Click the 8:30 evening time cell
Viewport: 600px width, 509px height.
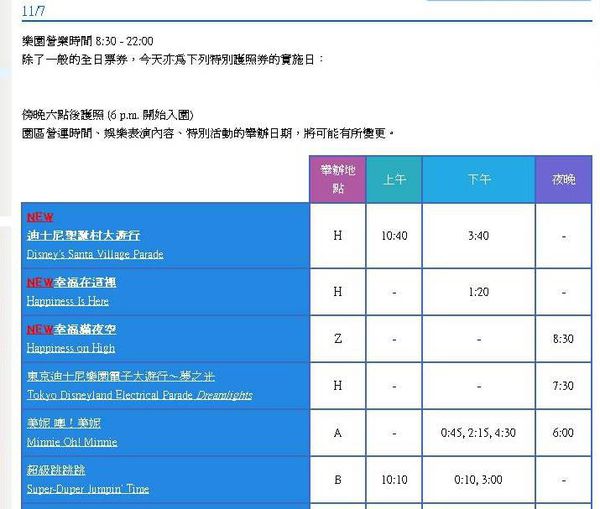click(x=564, y=339)
